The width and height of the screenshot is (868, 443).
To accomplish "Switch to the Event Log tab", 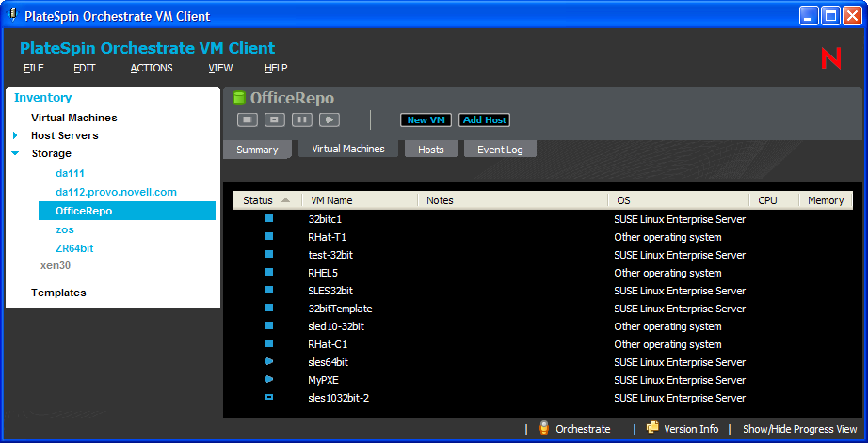I will click(500, 150).
